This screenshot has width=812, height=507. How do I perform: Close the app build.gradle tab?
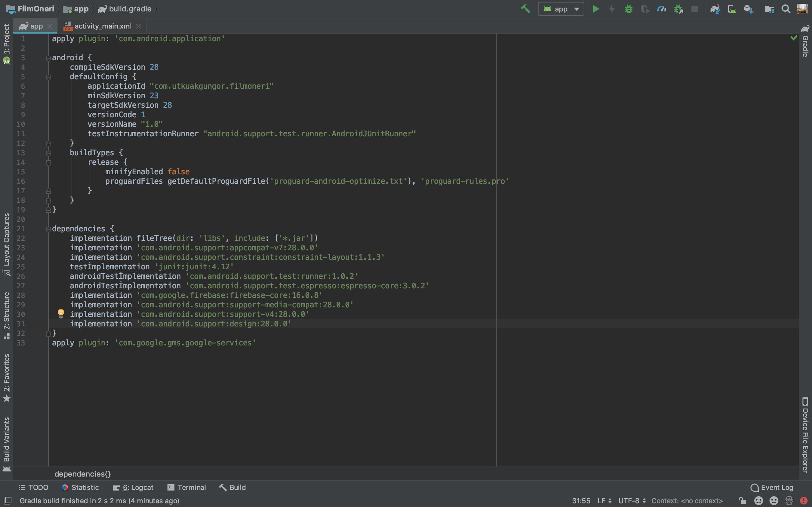pyautogui.click(x=50, y=26)
